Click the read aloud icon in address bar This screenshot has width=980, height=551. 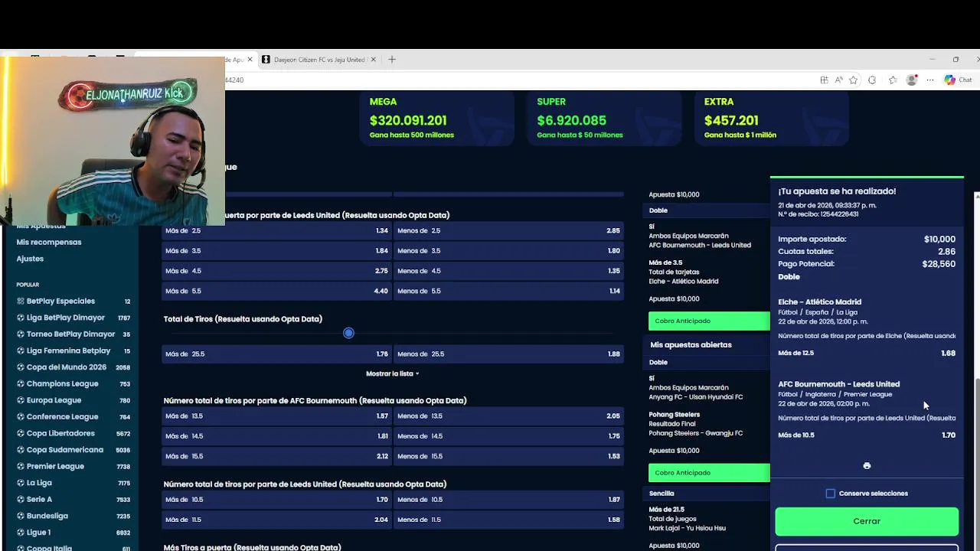pos(838,80)
